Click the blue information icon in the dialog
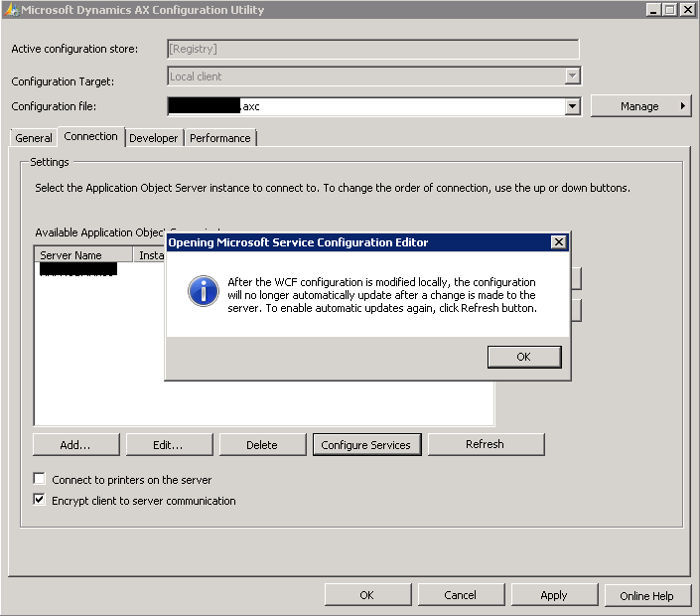The height and width of the screenshot is (616, 700). coord(204,291)
